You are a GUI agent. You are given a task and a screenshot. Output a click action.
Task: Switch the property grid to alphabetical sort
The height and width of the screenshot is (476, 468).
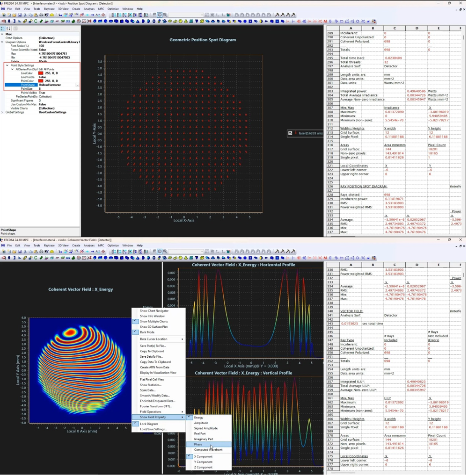(x=8, y=29)
